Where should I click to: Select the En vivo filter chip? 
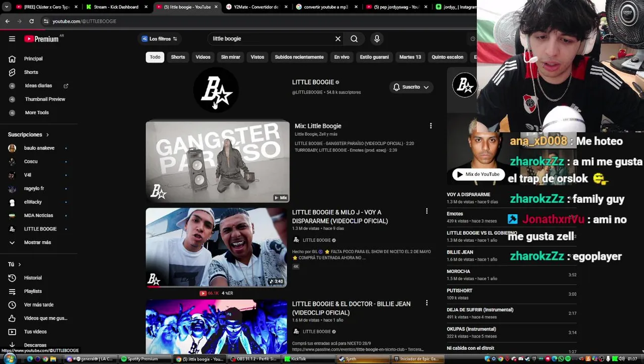(x=342, y=57)
